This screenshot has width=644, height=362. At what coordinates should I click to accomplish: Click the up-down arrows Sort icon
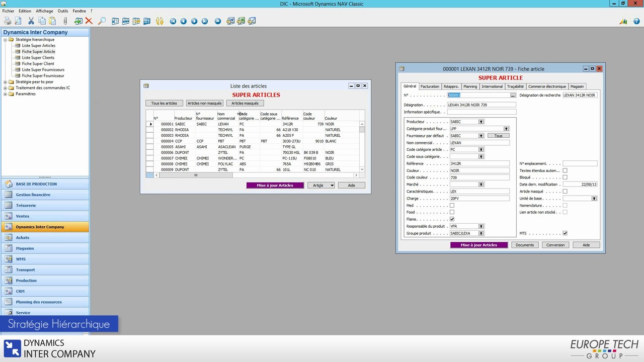pos(159,21)
